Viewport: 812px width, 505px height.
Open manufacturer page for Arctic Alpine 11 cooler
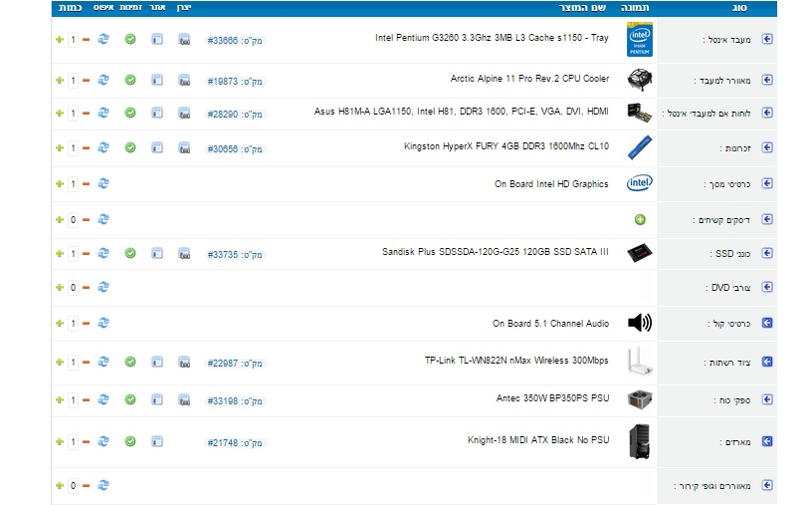coord(184,80)
